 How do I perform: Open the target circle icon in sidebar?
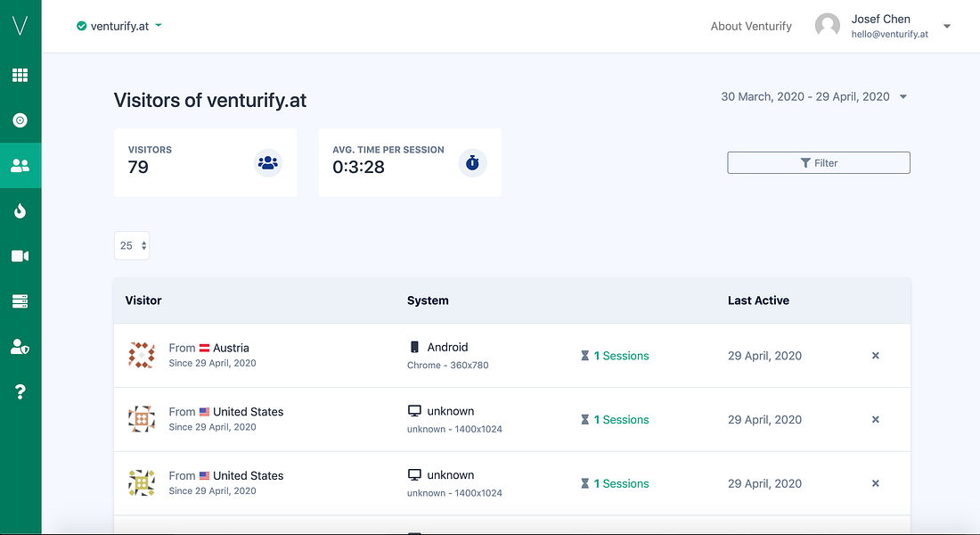(20, 120)
